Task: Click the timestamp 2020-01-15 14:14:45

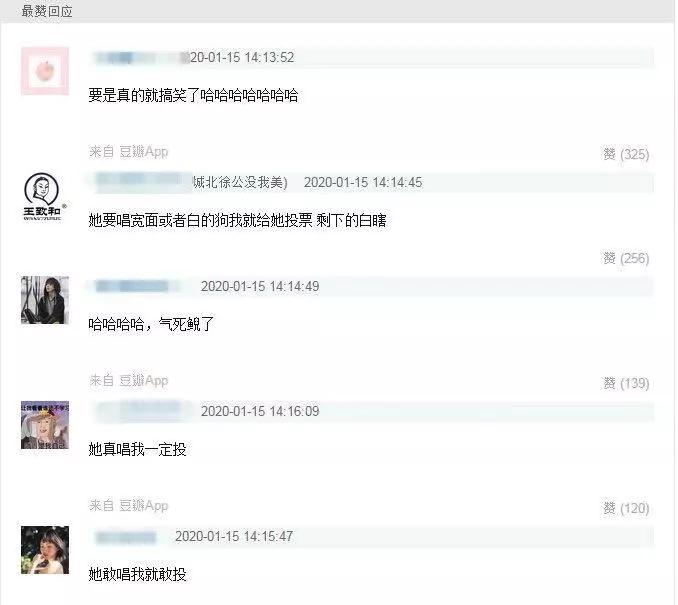Action: coord(363,182)
